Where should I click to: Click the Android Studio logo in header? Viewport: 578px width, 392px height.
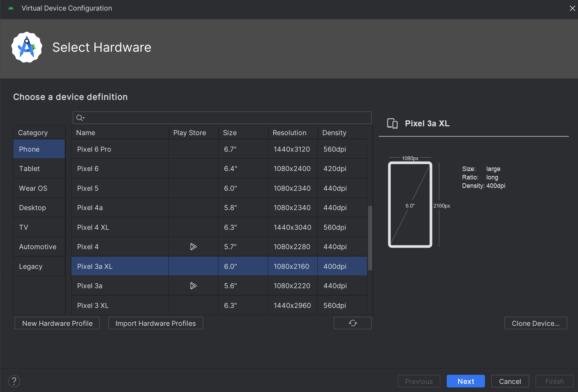(x=27, y=48)
